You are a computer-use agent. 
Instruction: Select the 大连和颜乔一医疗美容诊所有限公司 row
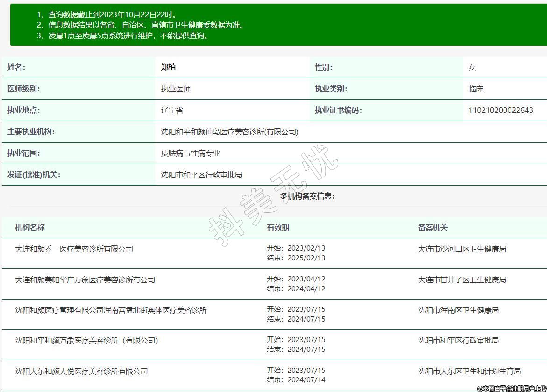(74, 249)
